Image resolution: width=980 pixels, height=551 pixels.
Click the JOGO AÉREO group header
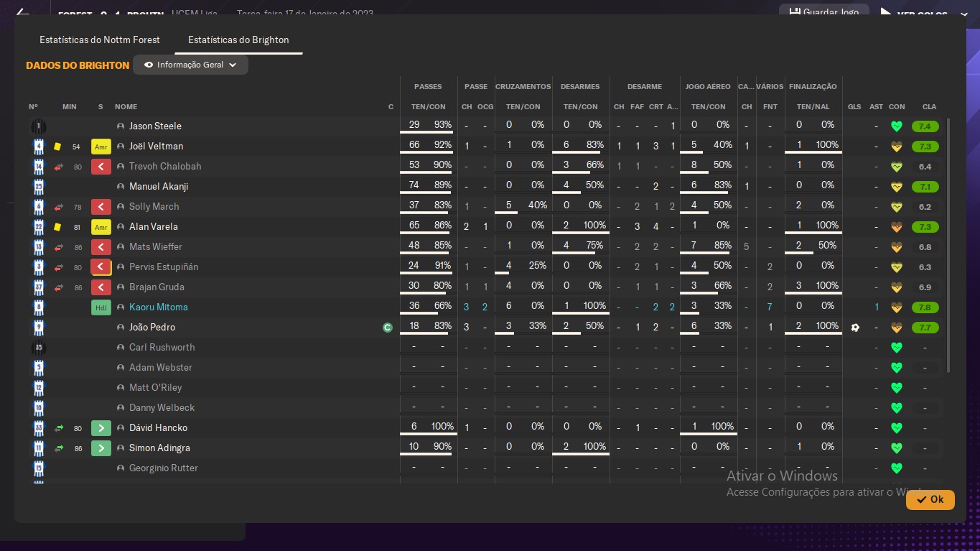708,87
